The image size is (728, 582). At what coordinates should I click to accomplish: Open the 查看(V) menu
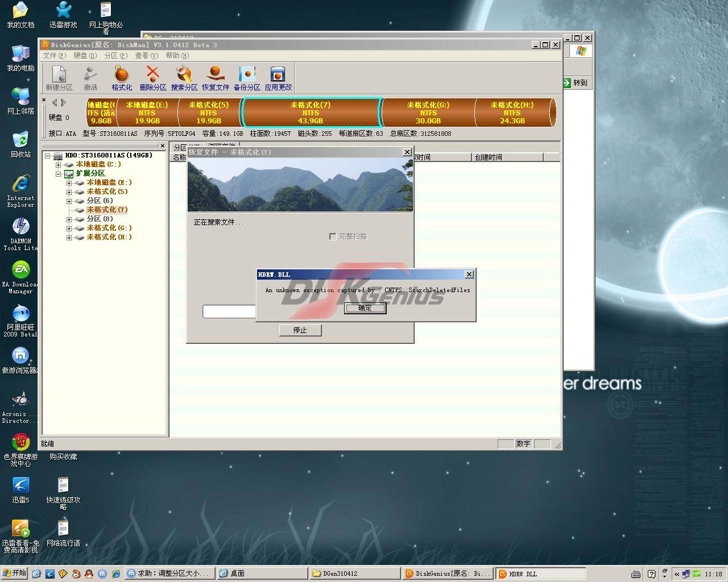click(146, 56)
